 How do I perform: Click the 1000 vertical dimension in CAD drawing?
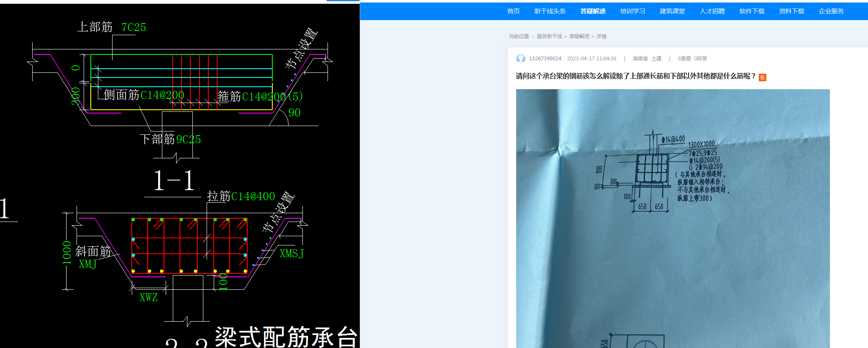coord(67,253)
